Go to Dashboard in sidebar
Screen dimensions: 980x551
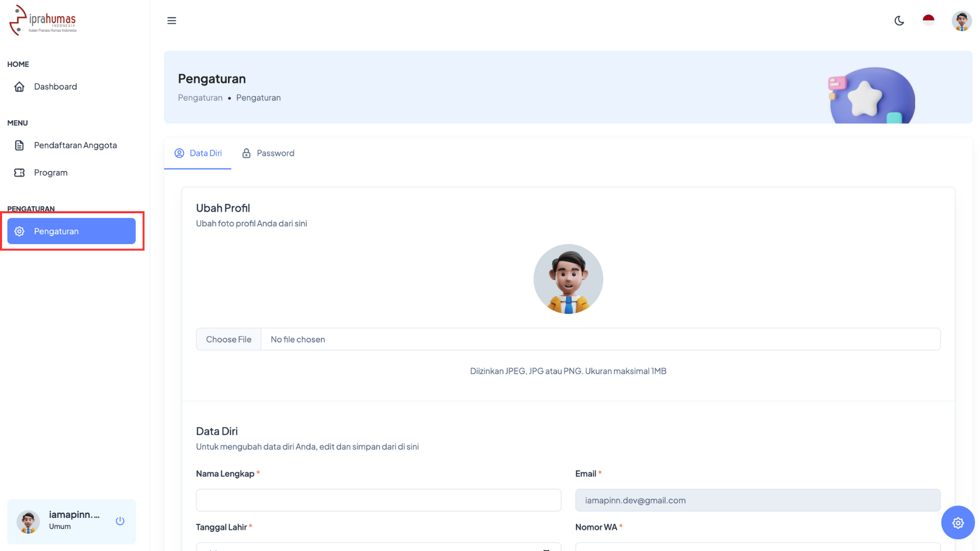click(55, 87)
